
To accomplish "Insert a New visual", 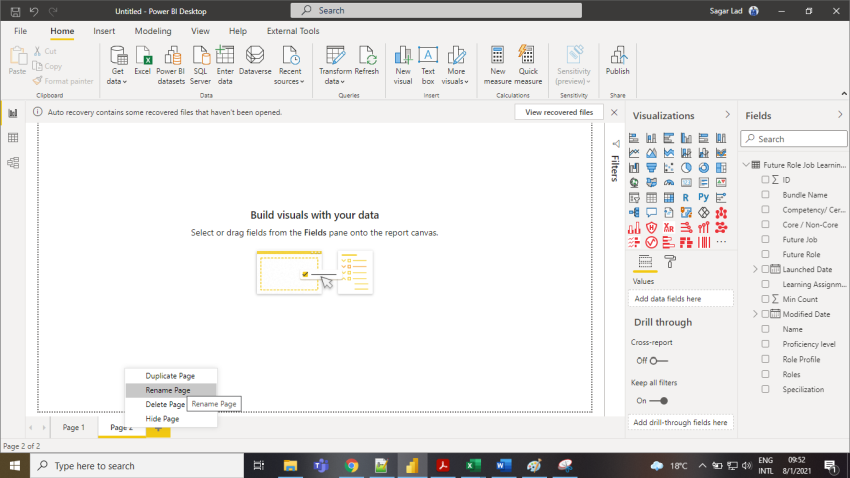I will tap(403, 65).
